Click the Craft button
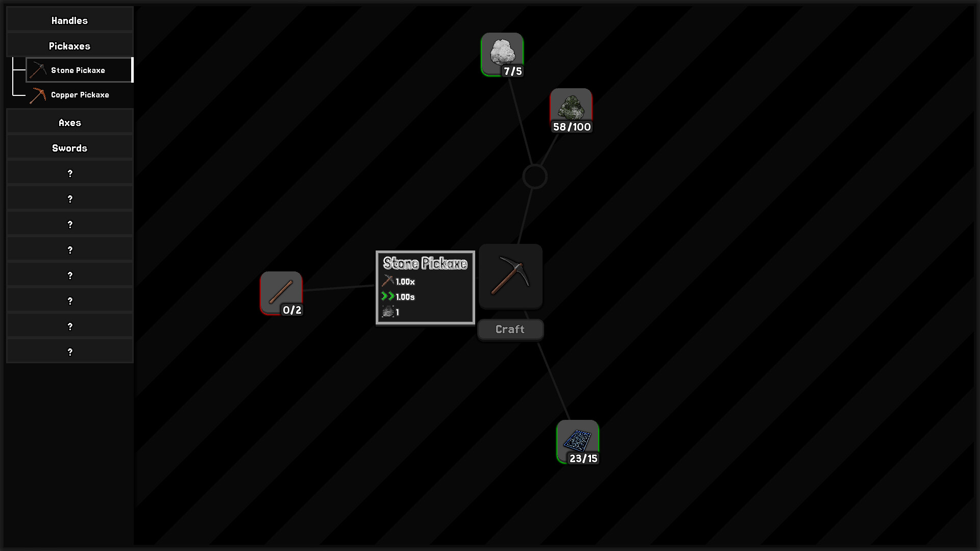Screen dimensions: 980x551 click(x=510, y=330)
